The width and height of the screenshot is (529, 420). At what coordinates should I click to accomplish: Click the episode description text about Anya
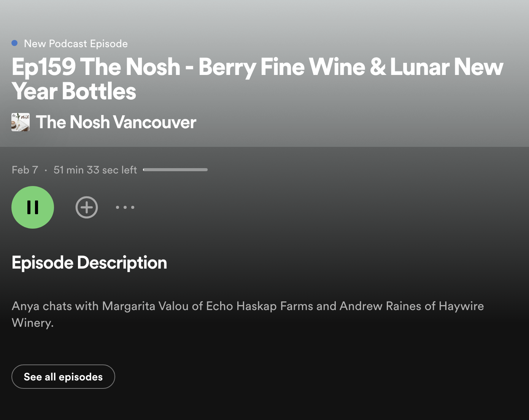pos(248,314)
